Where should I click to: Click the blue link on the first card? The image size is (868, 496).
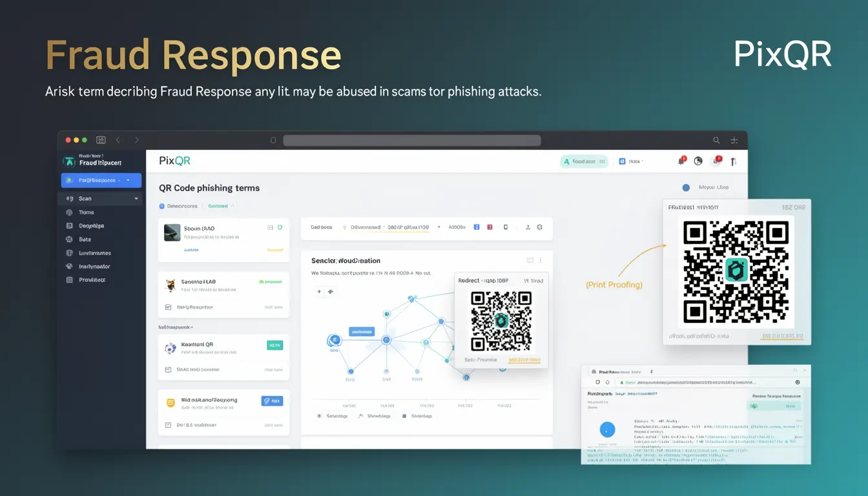191,249
